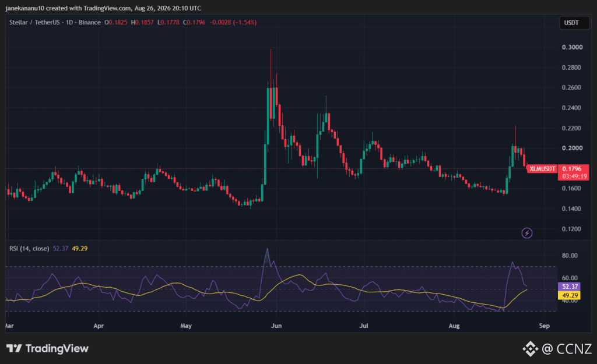Viewport: 597px width, 364px height.
Task: Open the USDT currency selector
Action: coord(574,23)
